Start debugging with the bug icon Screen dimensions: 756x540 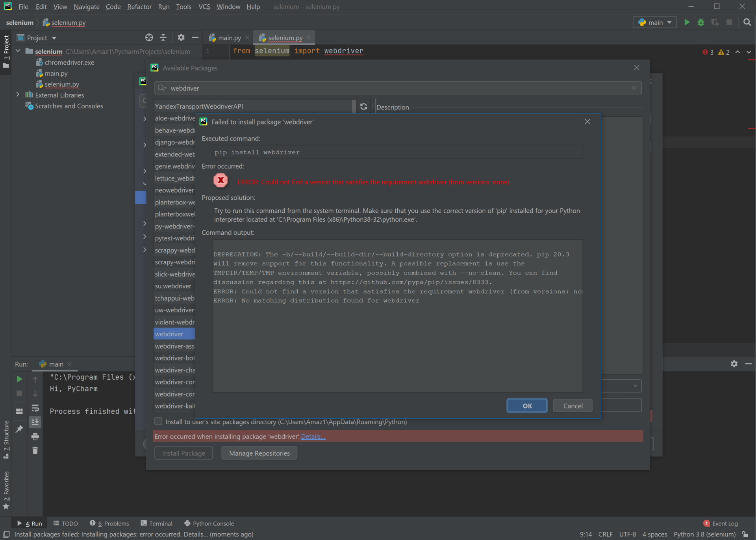[x=701, y=22]
